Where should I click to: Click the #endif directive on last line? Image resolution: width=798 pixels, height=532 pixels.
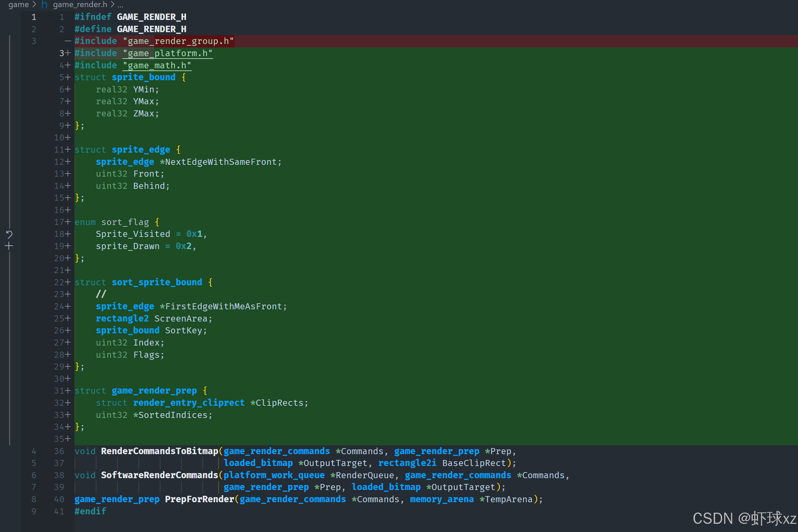click(x=90, y=511)
